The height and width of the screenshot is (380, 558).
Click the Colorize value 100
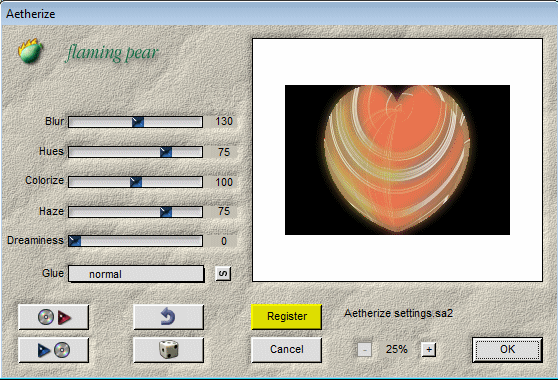[x=224, y=182]
